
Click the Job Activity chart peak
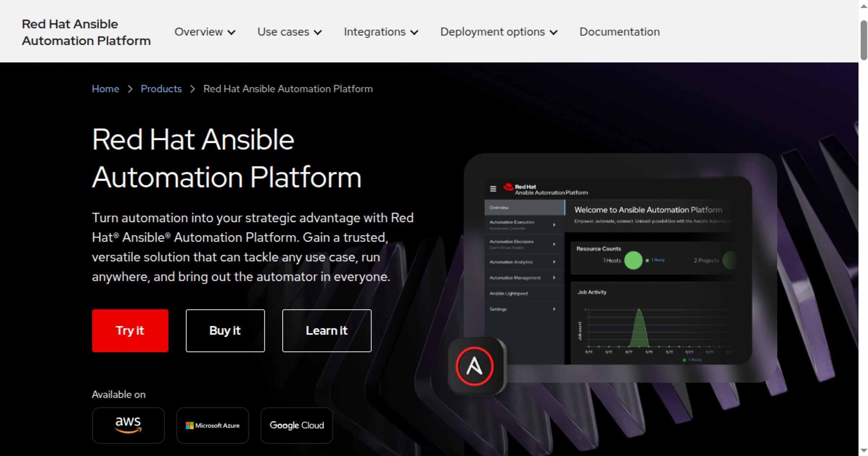pos(639,311)
